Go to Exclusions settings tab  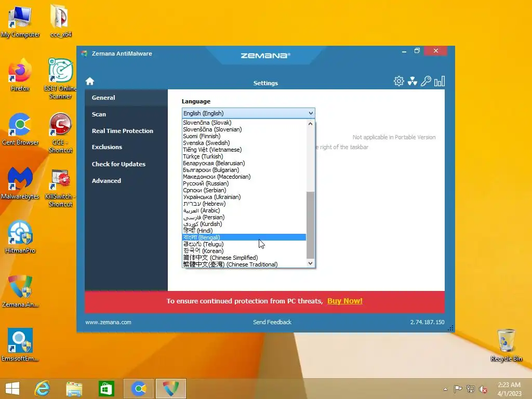coord(126,147)
